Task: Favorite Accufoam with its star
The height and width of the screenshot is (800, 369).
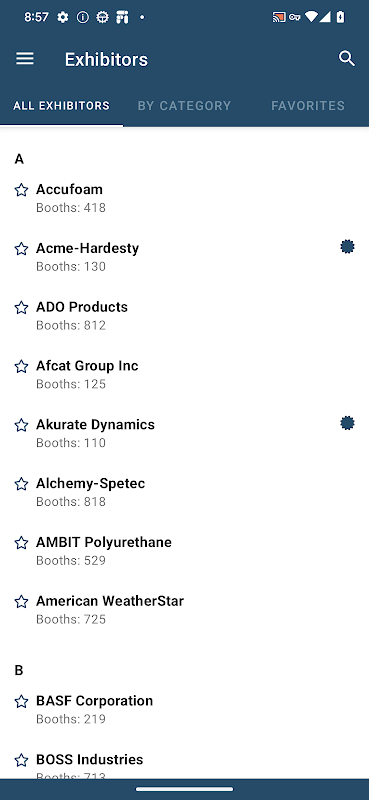Action: pos(21,190)
